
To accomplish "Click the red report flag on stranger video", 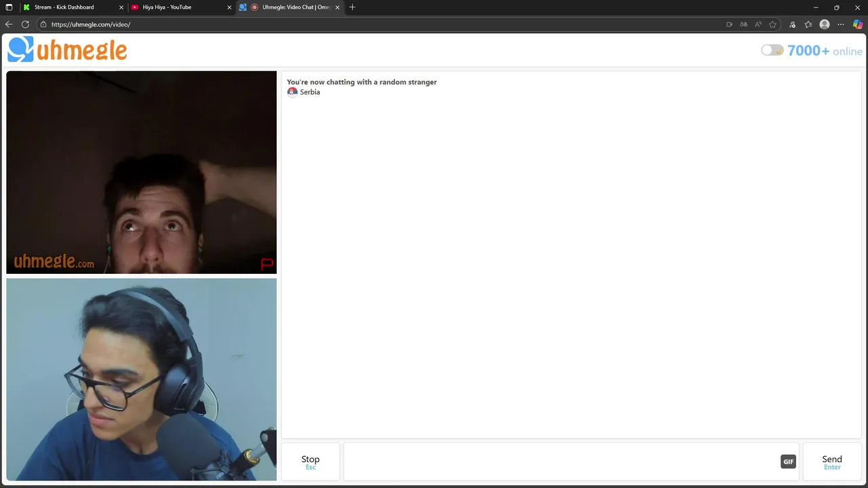I will [267, 264].
